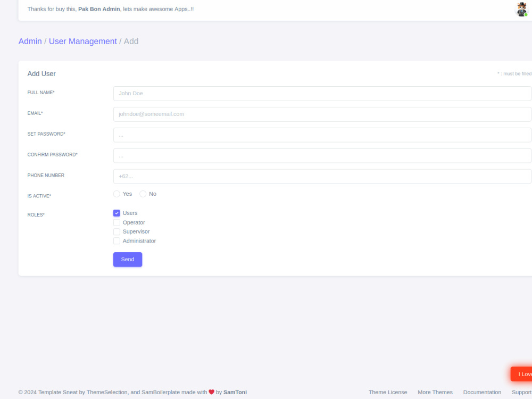Go to User Management breadcrumb
The image size is (532, 399).
click(x=82, y=41)
